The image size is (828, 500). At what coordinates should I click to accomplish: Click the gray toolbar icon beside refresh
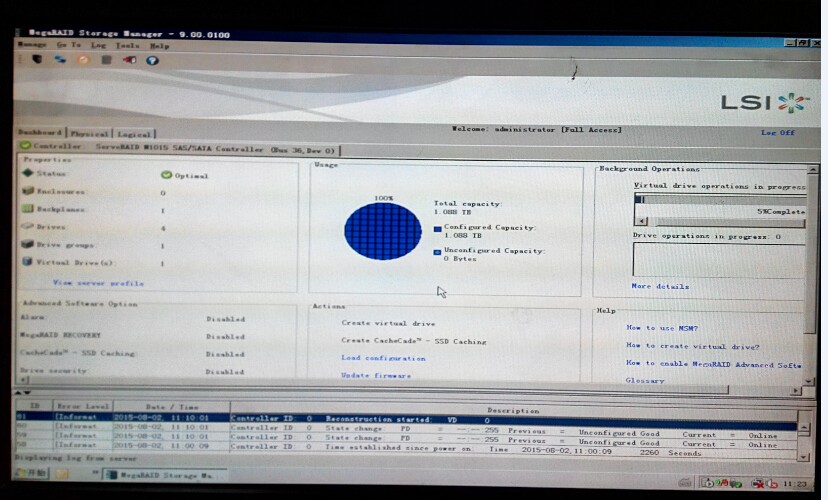[x=106, y=59]
